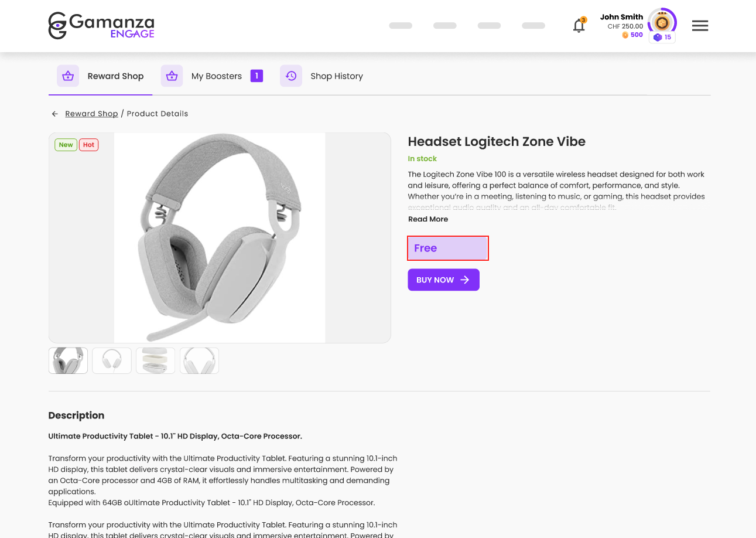Click the My Boosters basket icon

tap(172, 76)
